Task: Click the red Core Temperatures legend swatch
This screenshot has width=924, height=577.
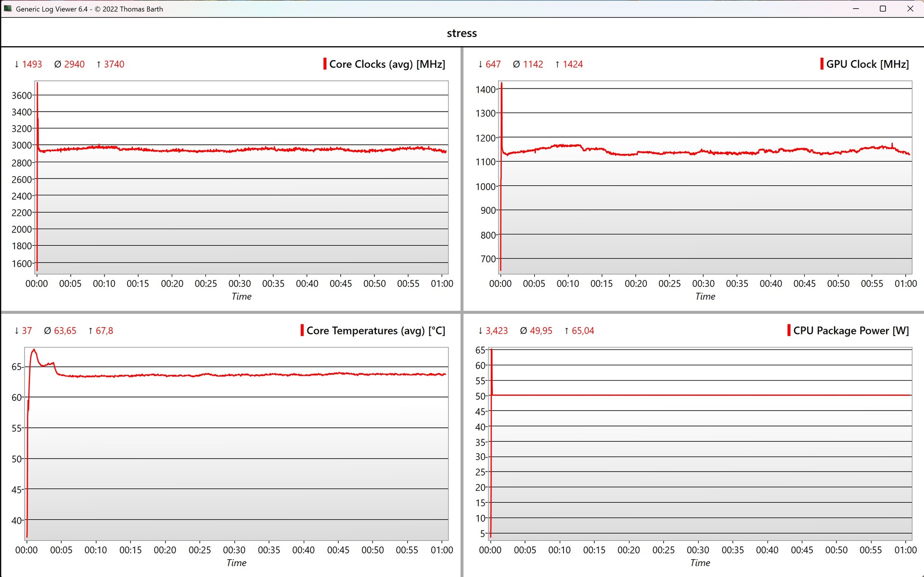Action: point(302,330)
